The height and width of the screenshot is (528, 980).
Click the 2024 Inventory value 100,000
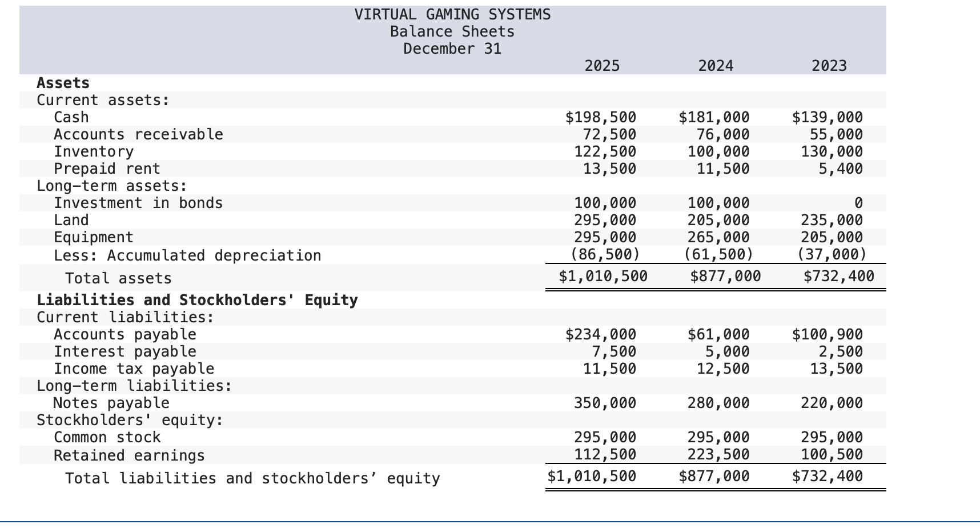coord(718,151)
